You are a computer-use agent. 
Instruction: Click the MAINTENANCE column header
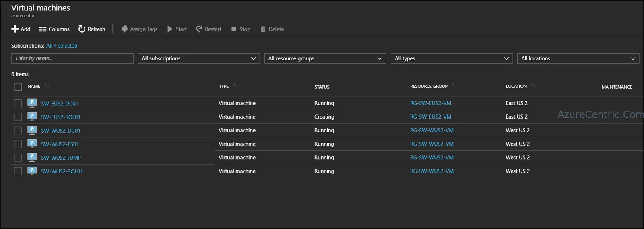point(617,87)
